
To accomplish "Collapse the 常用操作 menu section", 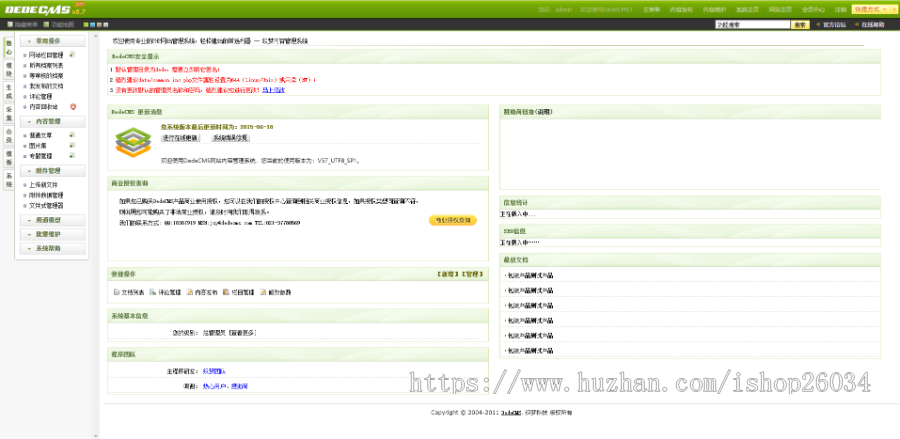I will pos(53,41).
